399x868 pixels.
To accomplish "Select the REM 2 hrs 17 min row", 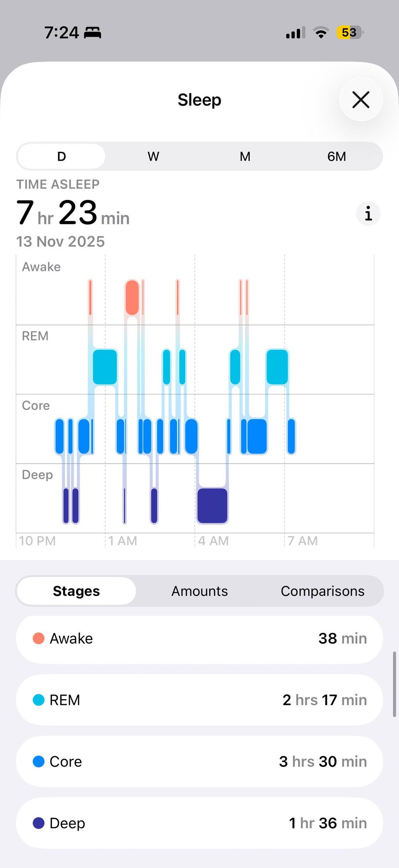I will click(199, 700).
